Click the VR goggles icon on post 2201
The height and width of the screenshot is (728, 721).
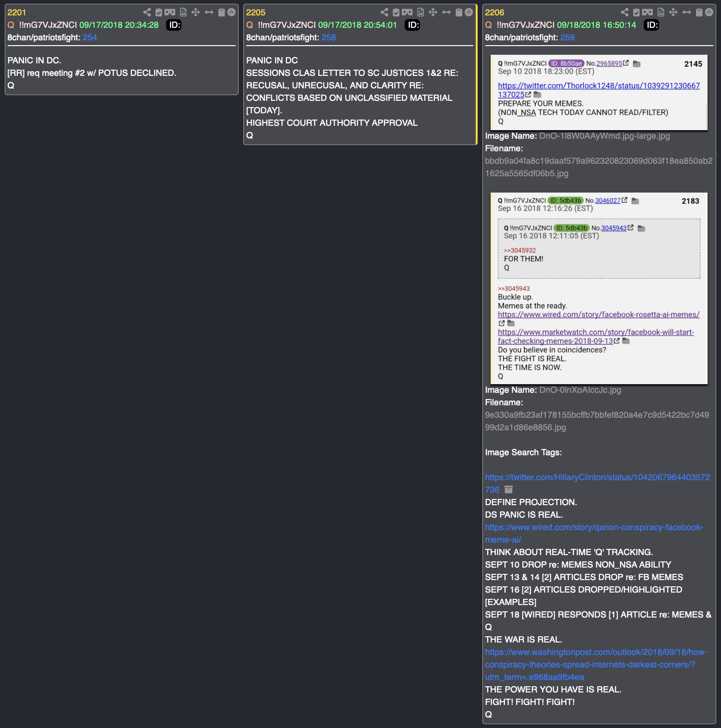click(170, 12)
